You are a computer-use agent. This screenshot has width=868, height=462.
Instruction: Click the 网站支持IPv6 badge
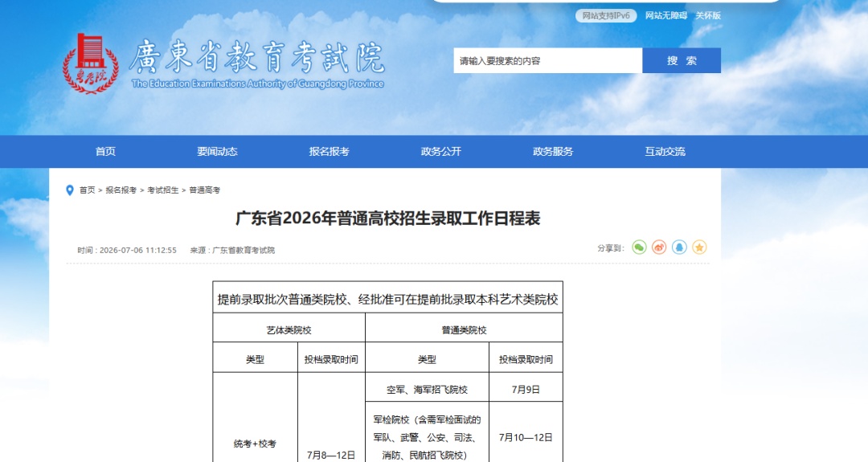click(606, 15)
